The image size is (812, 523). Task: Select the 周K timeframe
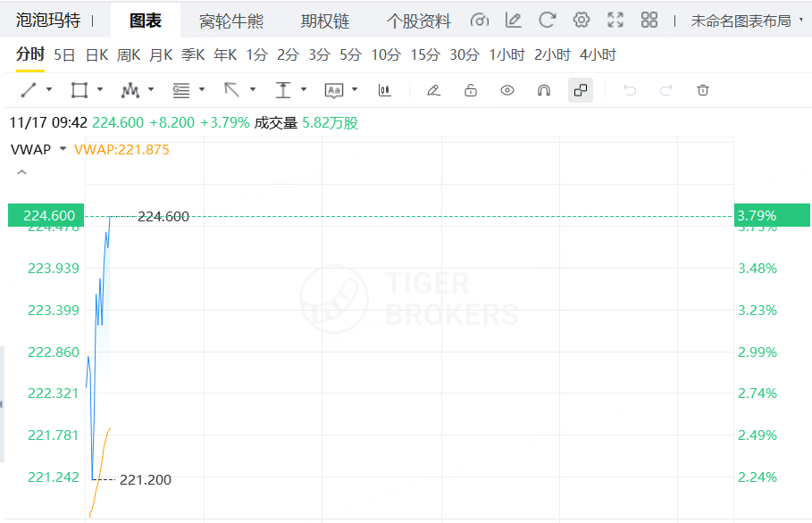[x=129, y=54]
